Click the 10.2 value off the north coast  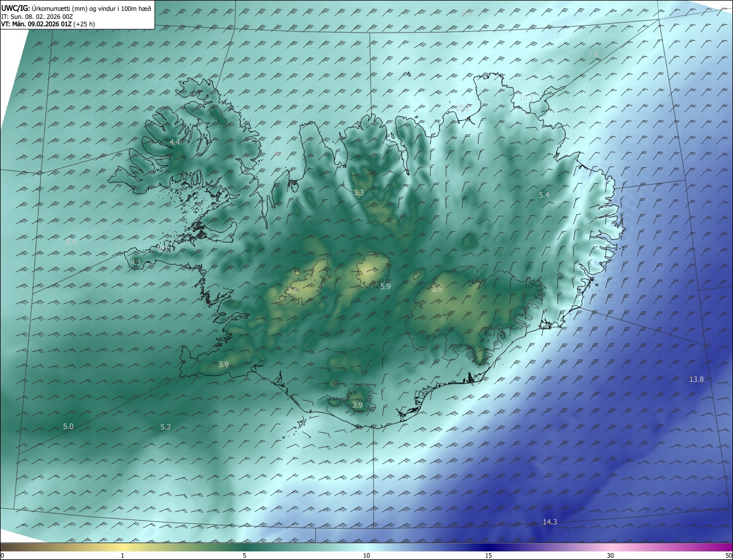[462, 107]
